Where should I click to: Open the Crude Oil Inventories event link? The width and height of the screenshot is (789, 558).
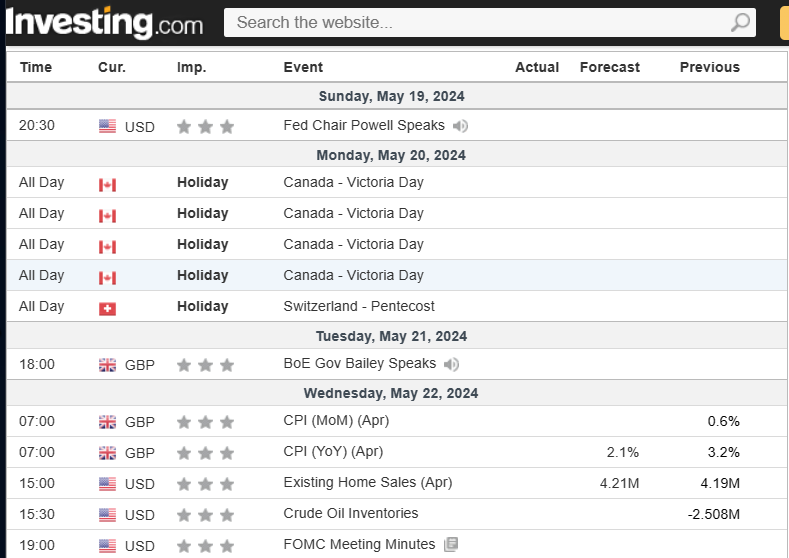[350, 513]
